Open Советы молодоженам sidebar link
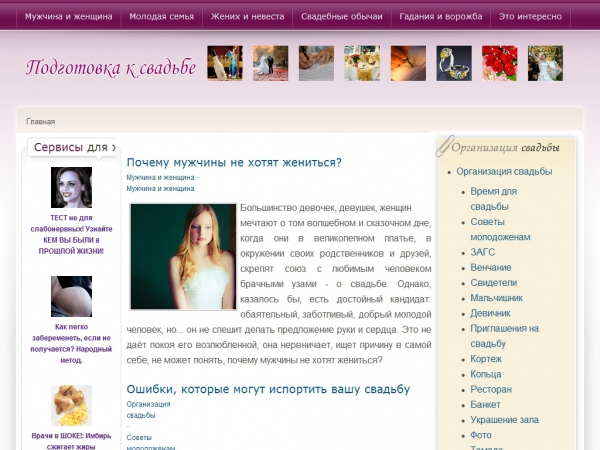This screenshot has width=600, height=450. pos(500,230)
